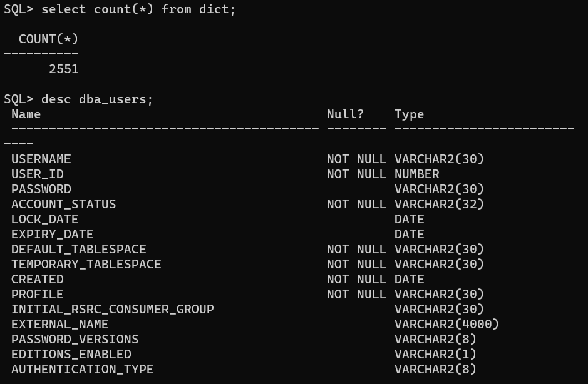Image resolution: width=588 pixels, height=384 pixels.
Task: Click the LOCK_DATE row name
Action: click(x=44, y=219)
